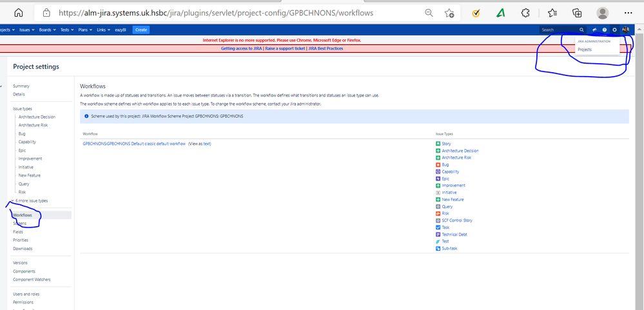
Task: Open Priorities in project settings sidebar
Action: 21,240
